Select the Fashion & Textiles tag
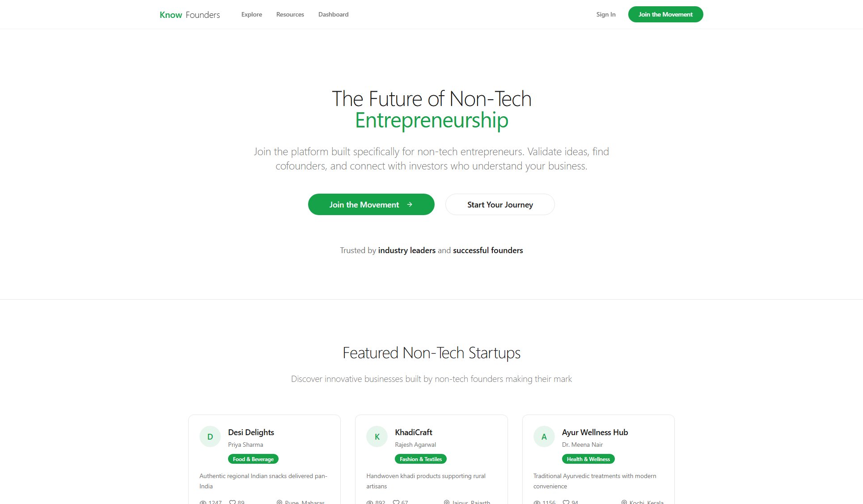 pyautogui.click(x=420, y=459)
